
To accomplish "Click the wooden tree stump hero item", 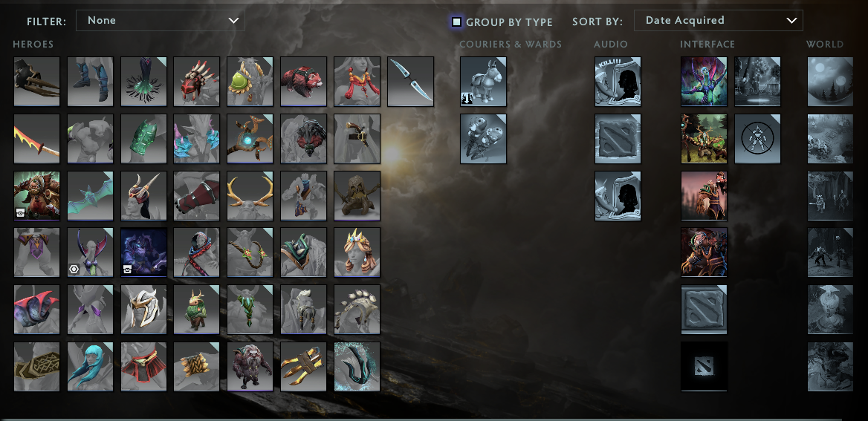I will [x=357, y=196].
